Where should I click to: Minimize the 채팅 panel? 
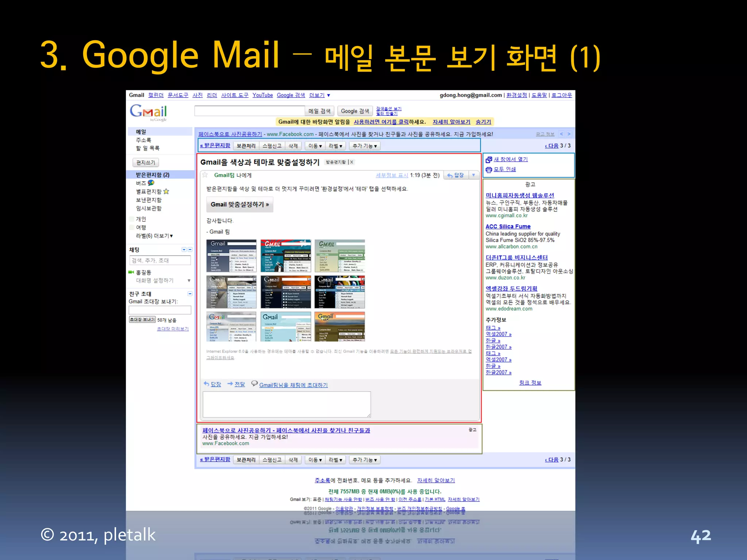click(x=190, y=250)
